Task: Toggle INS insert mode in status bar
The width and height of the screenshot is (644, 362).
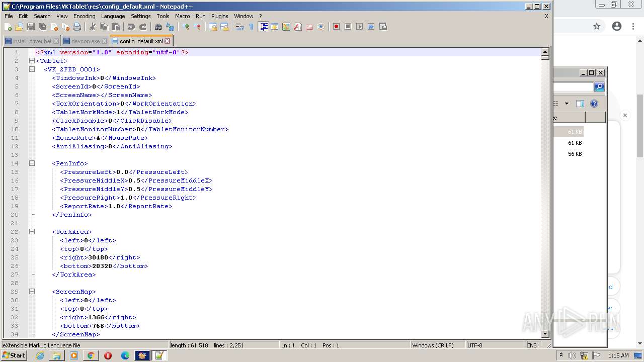Action: [x=532, y=345]
